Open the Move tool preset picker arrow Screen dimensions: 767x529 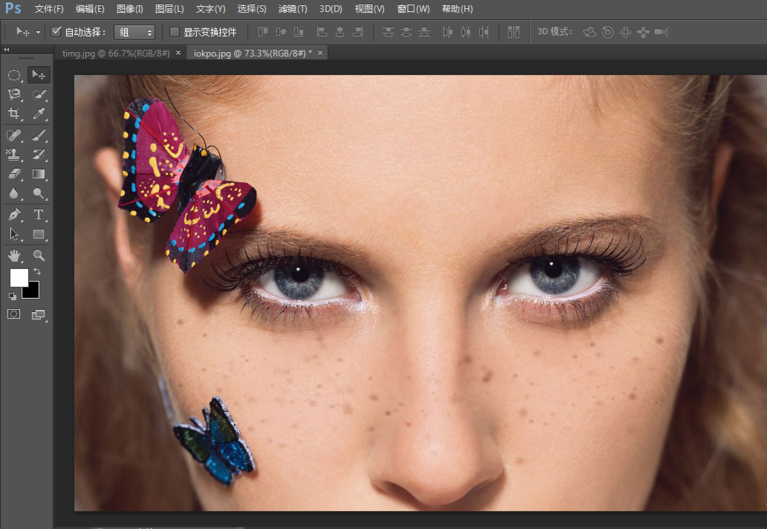38,32
